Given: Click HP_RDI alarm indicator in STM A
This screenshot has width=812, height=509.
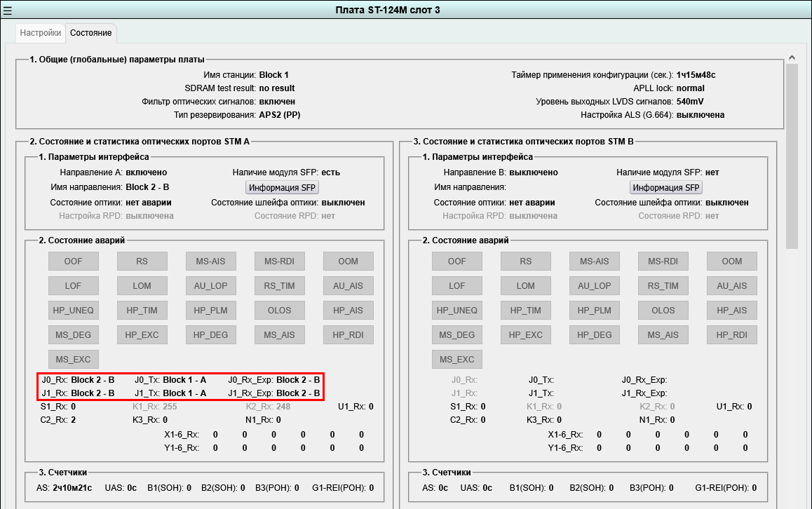Looking at the screenshot, I should click(349, 335).
